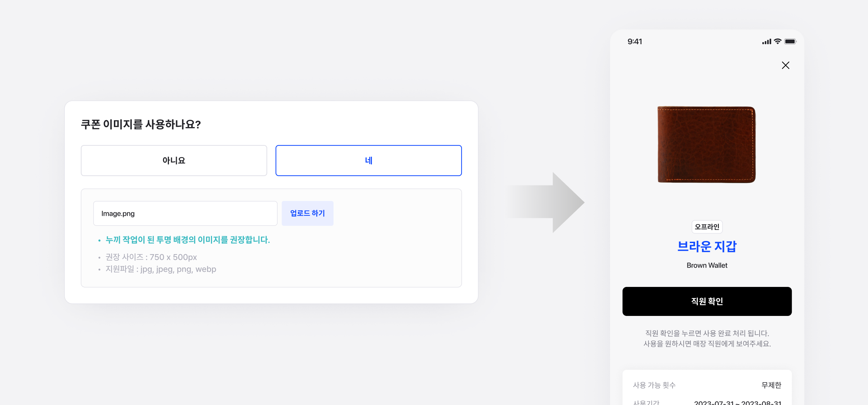The width and height of the screenshot is (868, 405).
Task: Click the brown wallet coupon image
Action: coord(707,144)
